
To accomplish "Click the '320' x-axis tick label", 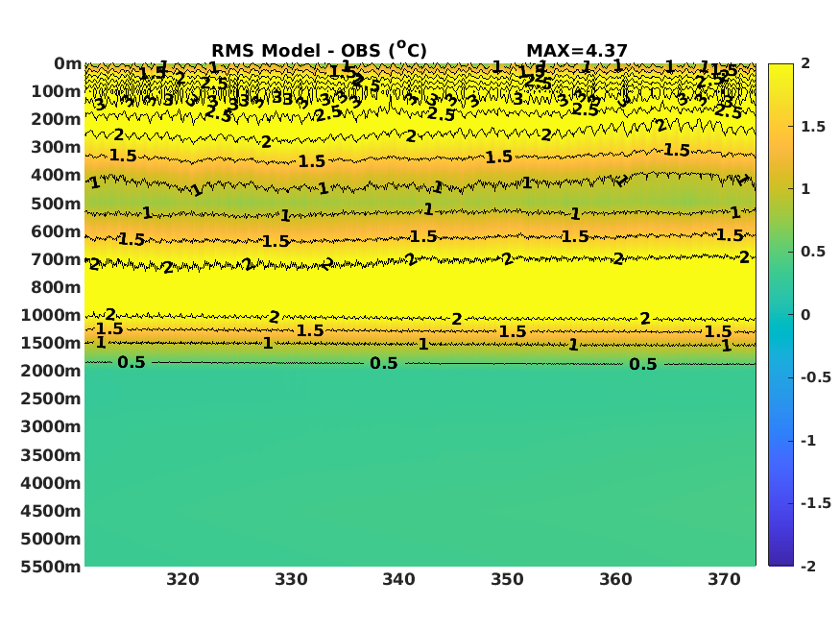I will pos(182,580).
